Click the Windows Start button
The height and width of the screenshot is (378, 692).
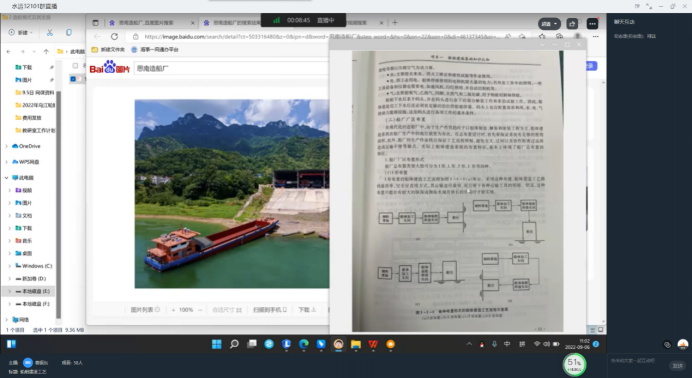click(217, 344)
